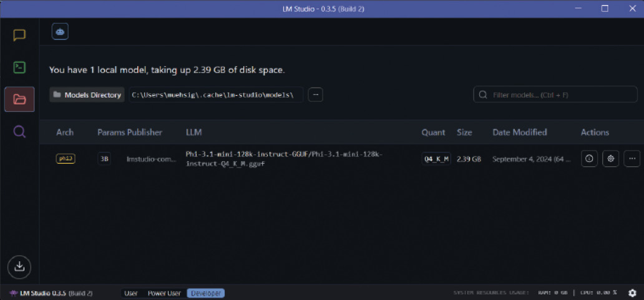Open the Developer terminal view in sidebar
The width and height of the screenshot is (644, 300).
[x=19, y=67]
